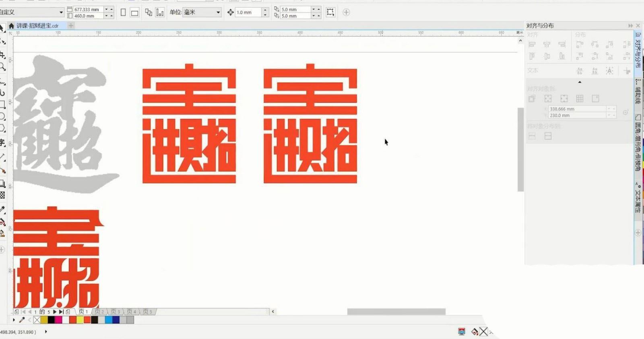The width and height of the screenshot is (644, 339).
Task: Click align right icon in docker
Action: [562, 44]
